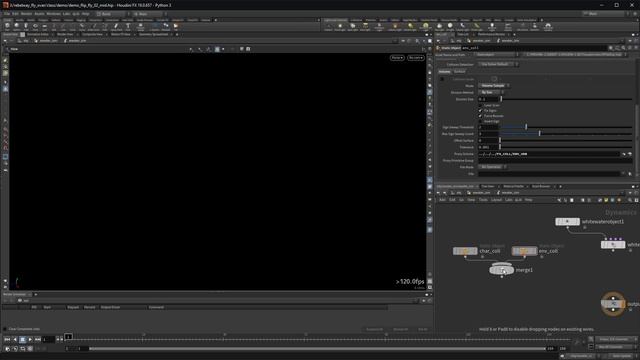640x360 pixels.
Task: Open the Render menu in main menu bar
Action: 27,14
